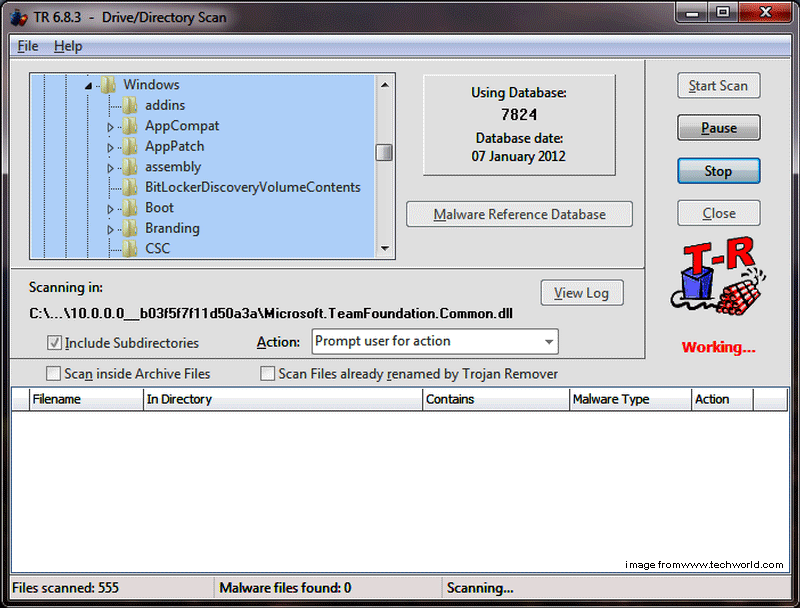
Task: Click the folder tree scroll down arrow
Action: click(x=385, y=248)
